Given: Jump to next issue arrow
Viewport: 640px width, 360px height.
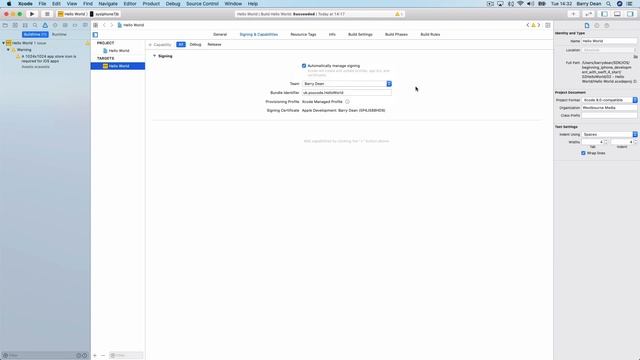Looking at the screenshot, I should coord(539,25).
